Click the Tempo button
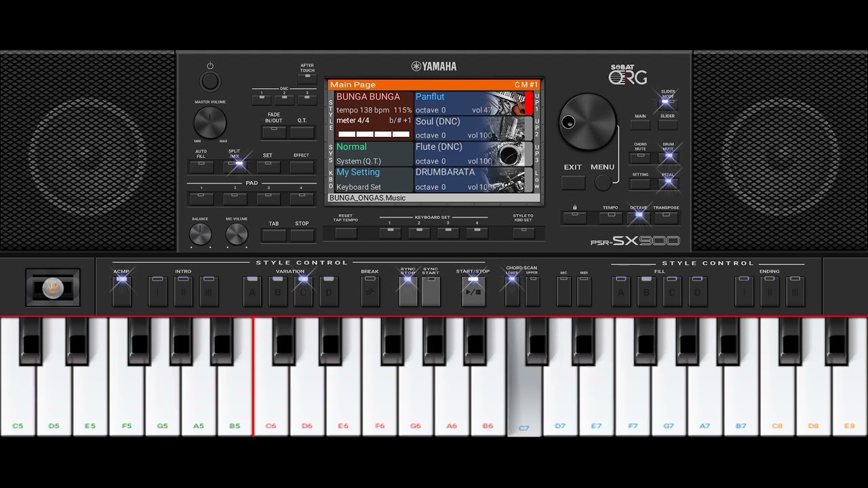868x488 pixels. [x=610, y=218]
